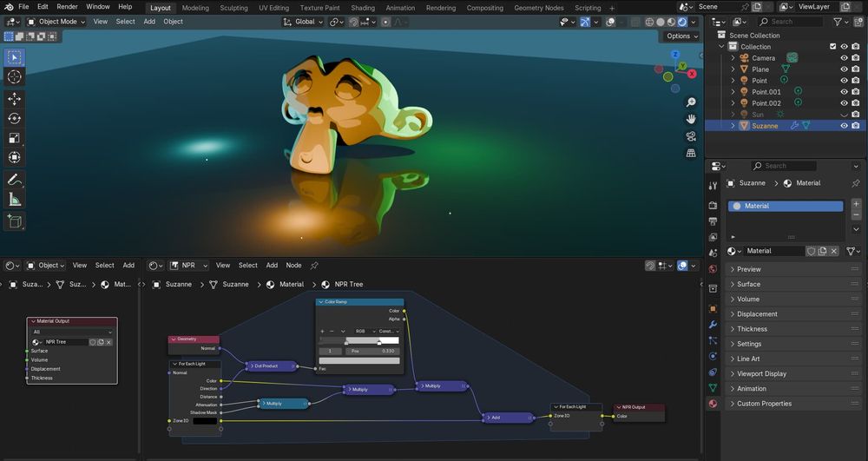Open the Render properties tab
The width and height of the screenshot is (868, 461).
(x=713, y=205)
